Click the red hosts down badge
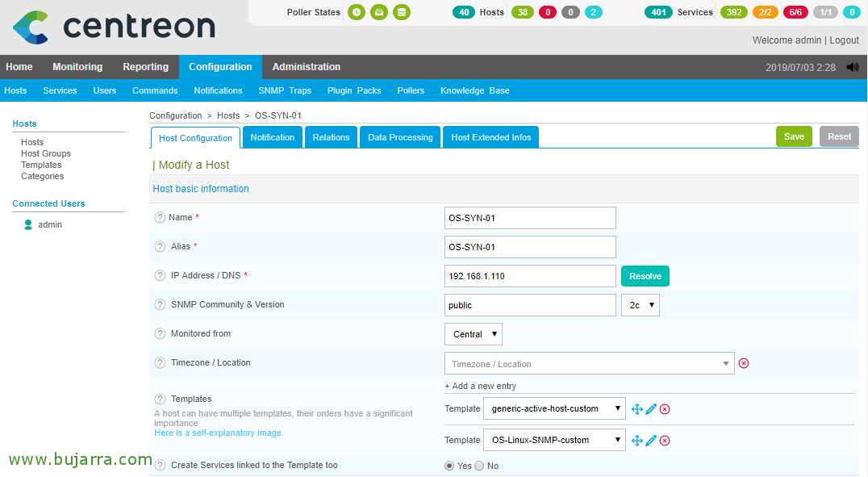This screenshot has height=477, width=868. (548, 12)
